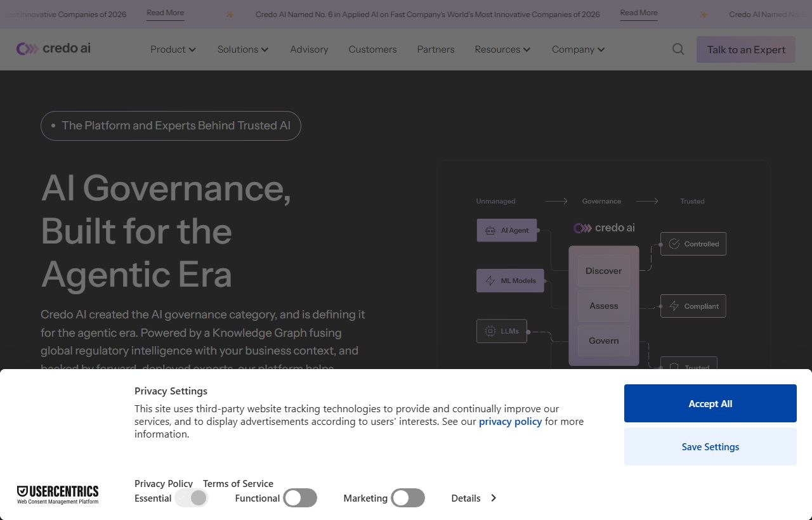Click the credo ai logo inside the diagram

pyautogui.click(x=604, y=228)
